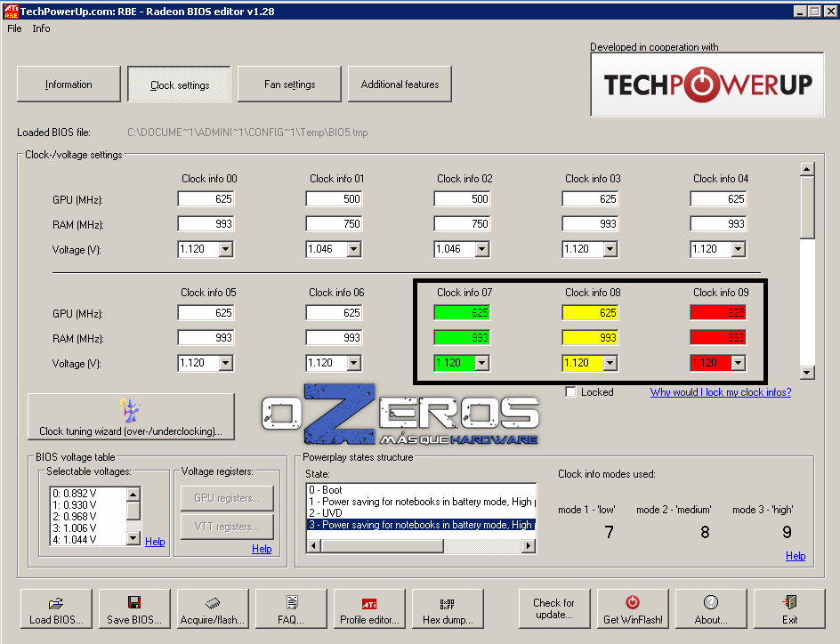This screenshot has height=644, width=840.
Task: Launch the Clock tuning wizard
Action: coord(131,417)
